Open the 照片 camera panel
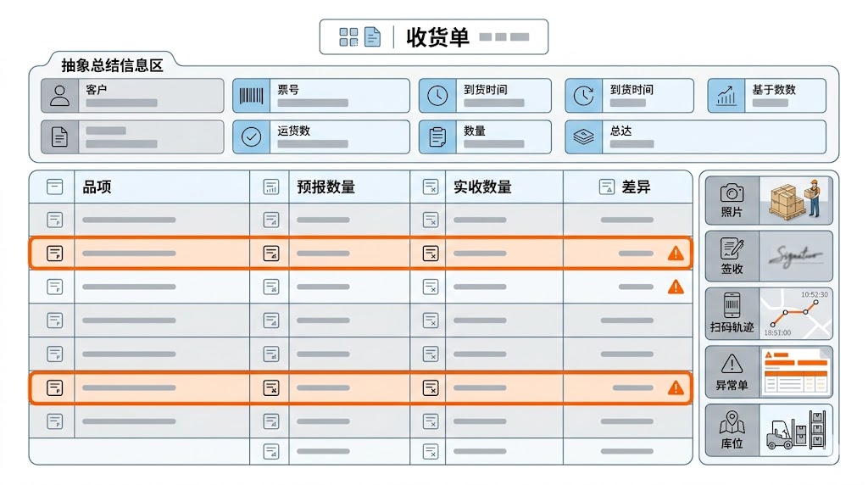The height and width of the screenshot is (485, 868). pos(732,200)
